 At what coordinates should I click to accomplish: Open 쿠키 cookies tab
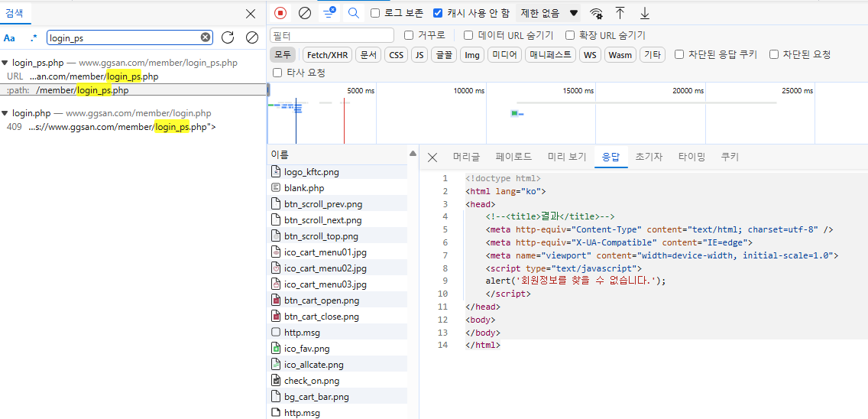pos(730,157)
